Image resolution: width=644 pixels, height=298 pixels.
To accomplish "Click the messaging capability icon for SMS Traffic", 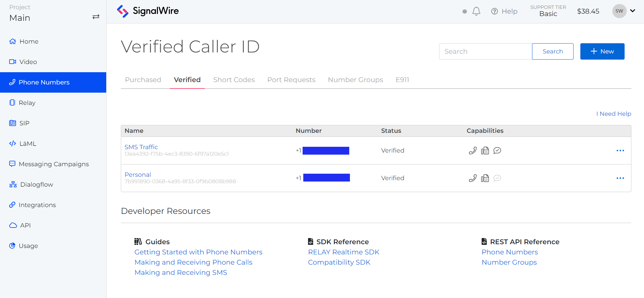I will (x=497, y=151).
